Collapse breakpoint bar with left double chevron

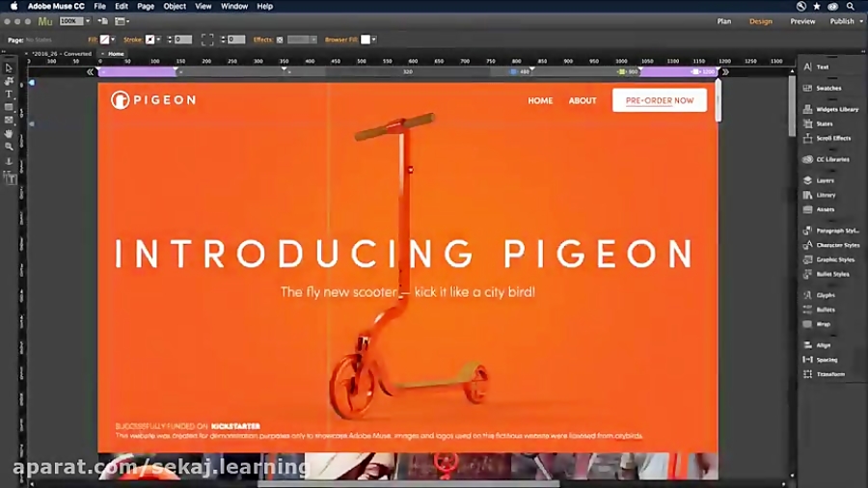point(91,72)
